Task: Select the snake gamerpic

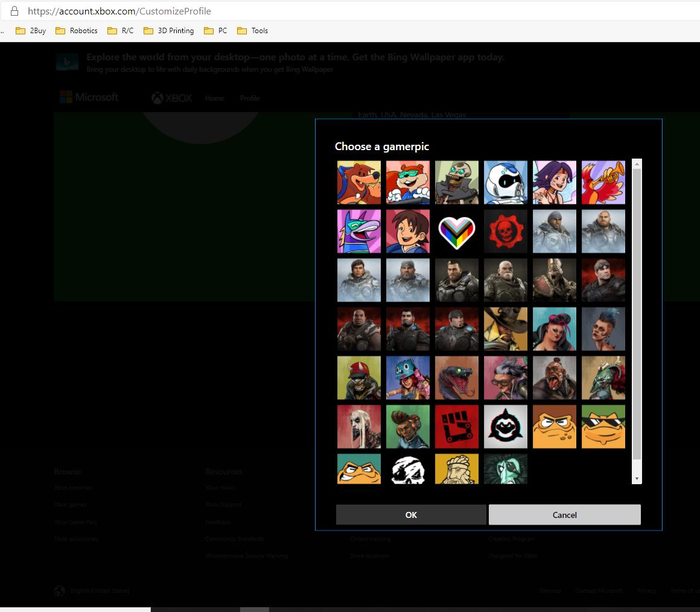Action: pyautogui.click(x=457, y=378)
